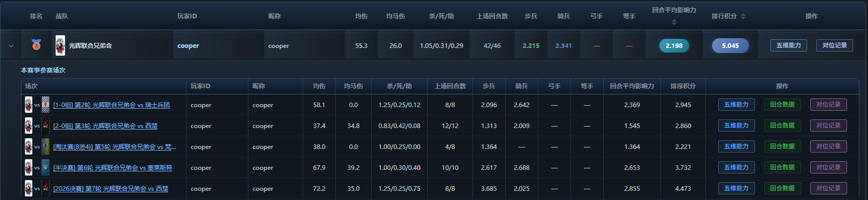Screen dimensions: 868x200
Task: Sort by 排行积分 using its sort arrows
Action: 743,16
